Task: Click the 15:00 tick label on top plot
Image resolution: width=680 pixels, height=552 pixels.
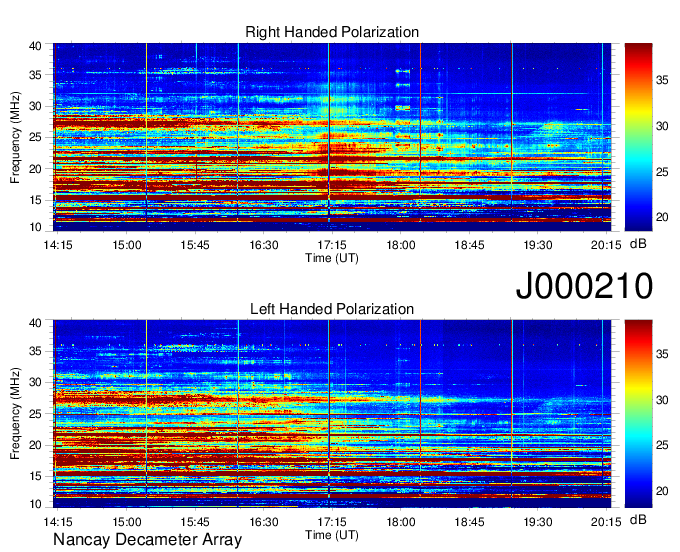Action: pos(127,245)
